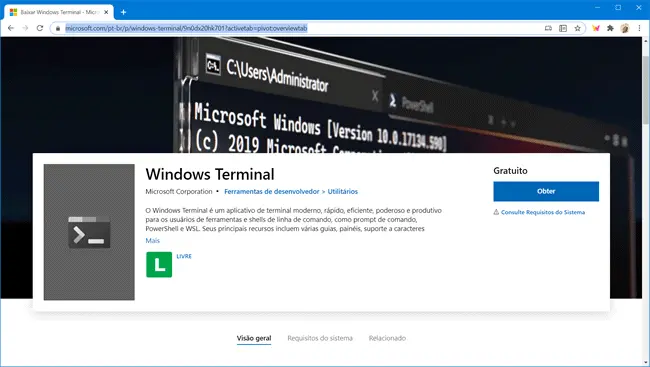
Task: Click the Obter button
Action: 546,191
